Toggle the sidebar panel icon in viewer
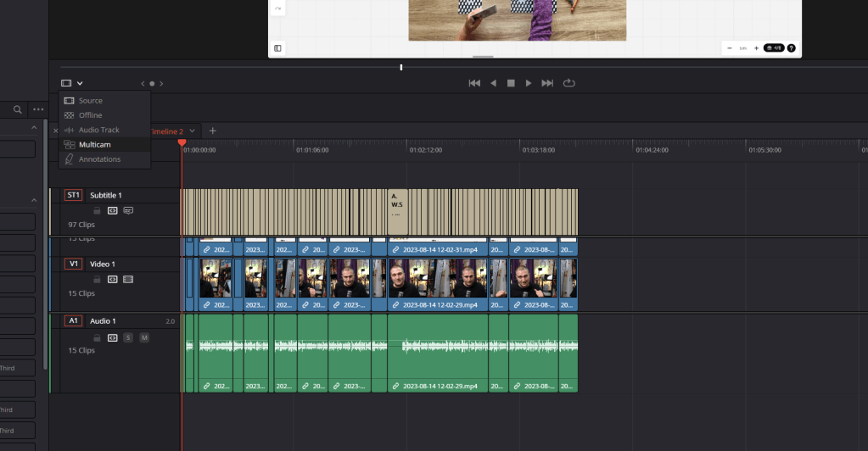Screen dimensions: 868x451 278,48
